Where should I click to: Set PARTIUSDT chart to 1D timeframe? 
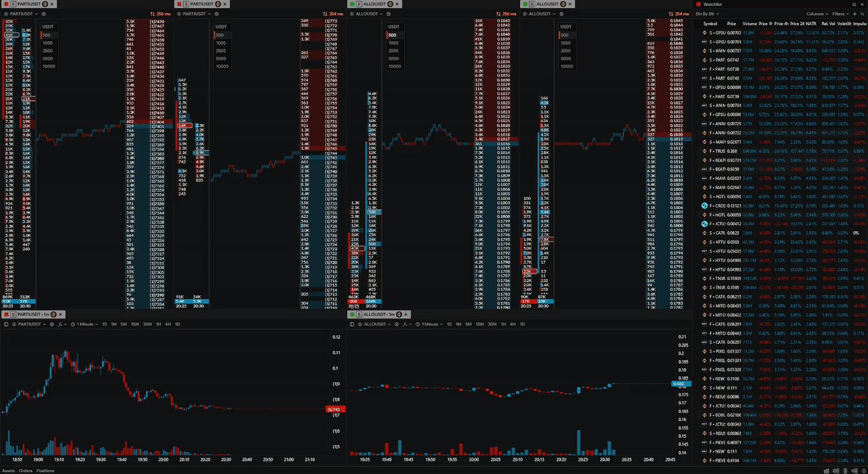pos(177,324)
